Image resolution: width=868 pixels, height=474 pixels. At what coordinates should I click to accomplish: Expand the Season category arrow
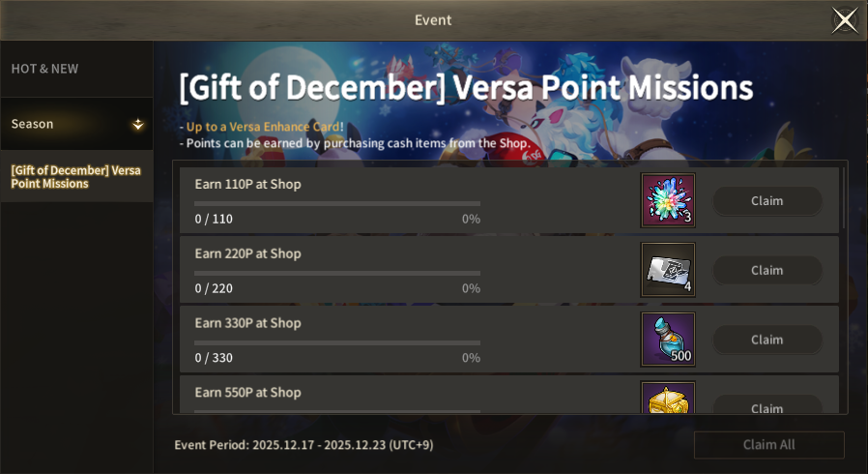click(x=138, y=125)
